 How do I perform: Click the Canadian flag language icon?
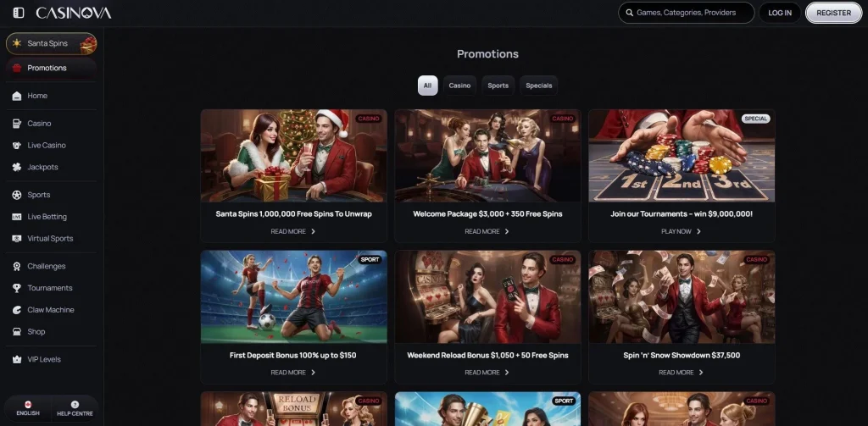[28, 405]
